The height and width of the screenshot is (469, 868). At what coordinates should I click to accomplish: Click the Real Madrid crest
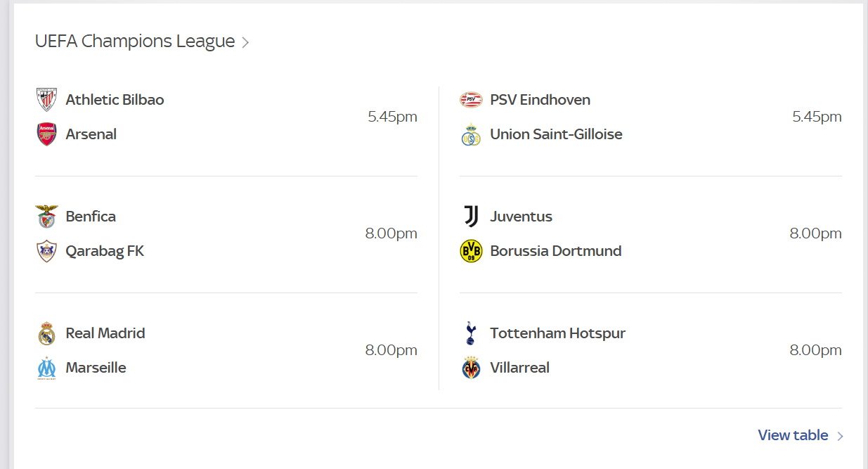(x=46, y=333)
